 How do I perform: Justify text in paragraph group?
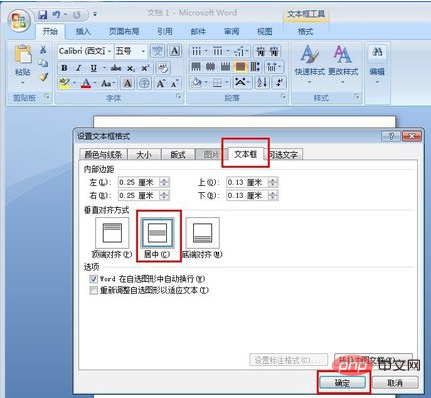pos(240,67)
